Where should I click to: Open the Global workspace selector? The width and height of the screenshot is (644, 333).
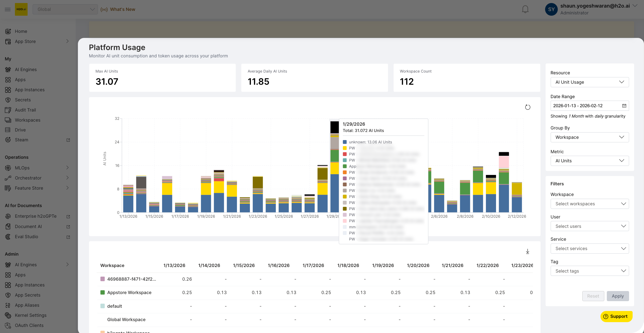[65, 9]
